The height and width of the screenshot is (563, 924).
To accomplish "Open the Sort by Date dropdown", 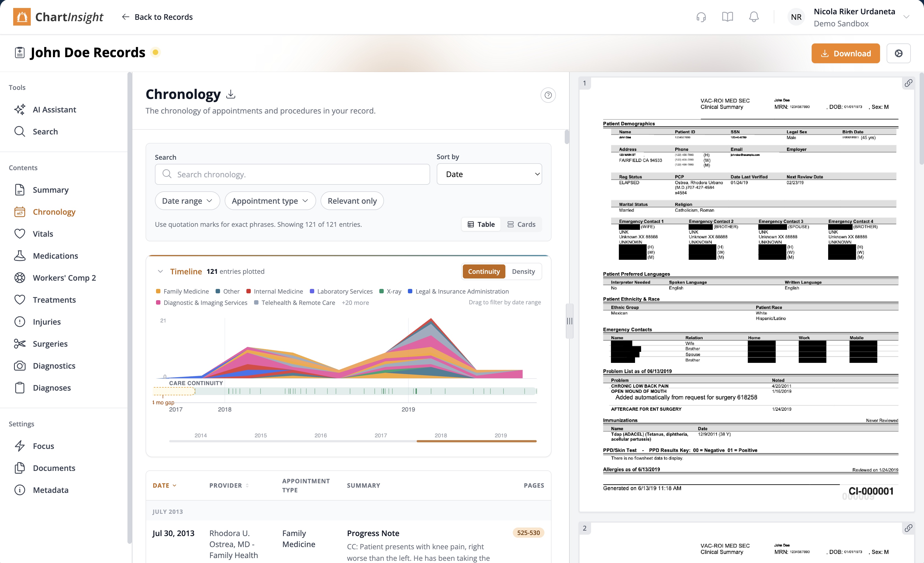I will pyautogui.click(x=489, y=174).
